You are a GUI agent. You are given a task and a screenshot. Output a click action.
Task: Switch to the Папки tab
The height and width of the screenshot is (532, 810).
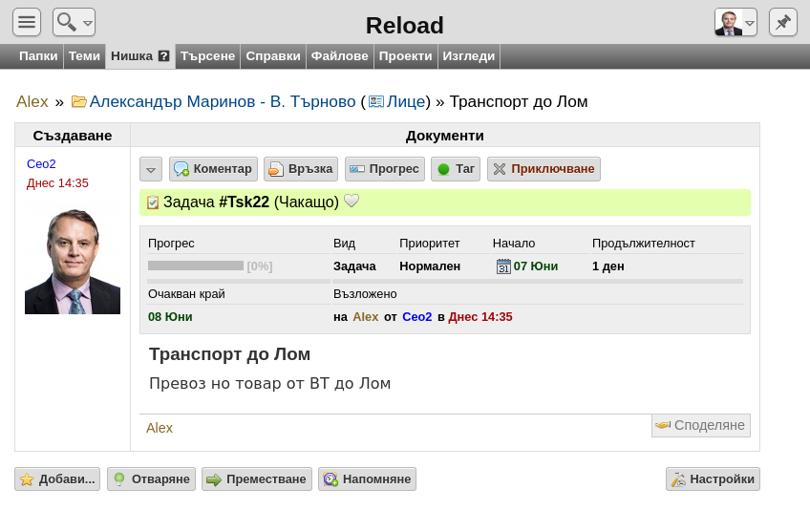[x=38, y=56]
